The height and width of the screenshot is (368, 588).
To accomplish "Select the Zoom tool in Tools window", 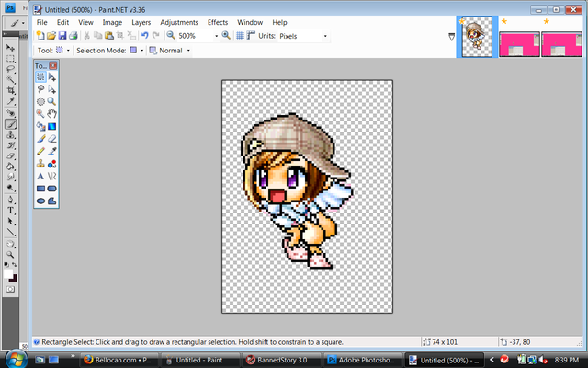I will click(51, 101).
